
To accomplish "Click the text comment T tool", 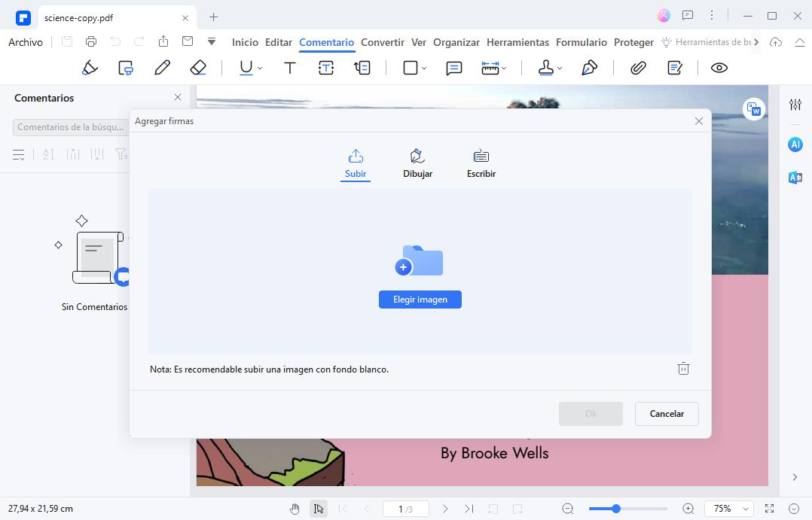I will coord(289,68).
